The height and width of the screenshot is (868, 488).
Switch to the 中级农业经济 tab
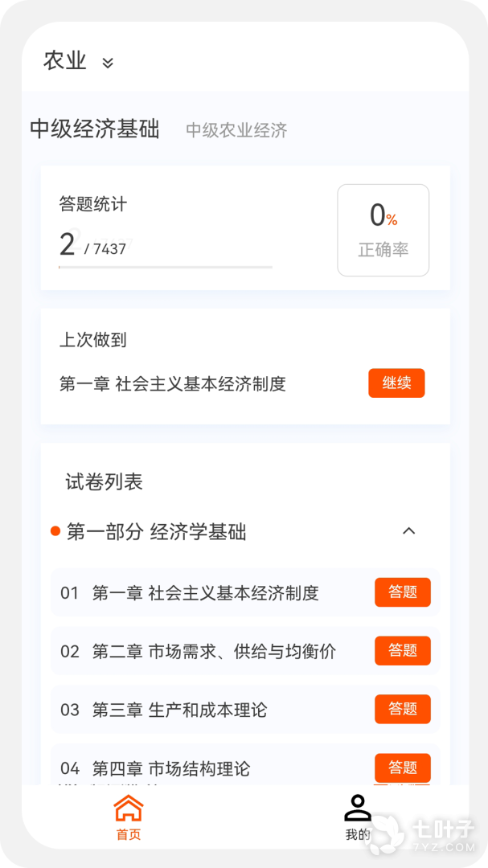pos(236,131)
